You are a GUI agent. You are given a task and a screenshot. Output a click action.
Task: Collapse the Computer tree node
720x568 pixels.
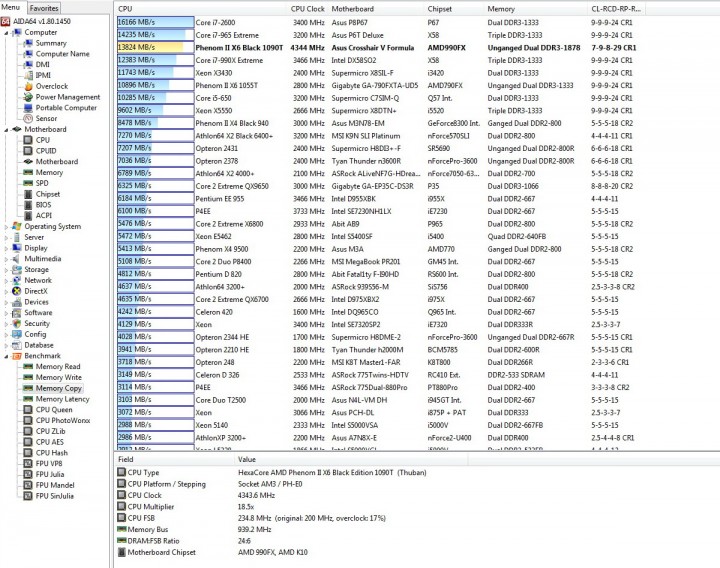coord(6,33)
